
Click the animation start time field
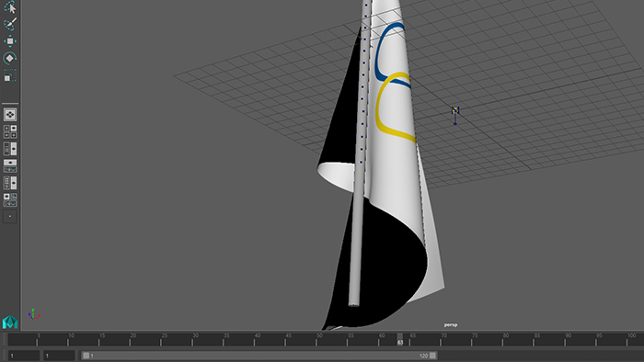(24, 356)
